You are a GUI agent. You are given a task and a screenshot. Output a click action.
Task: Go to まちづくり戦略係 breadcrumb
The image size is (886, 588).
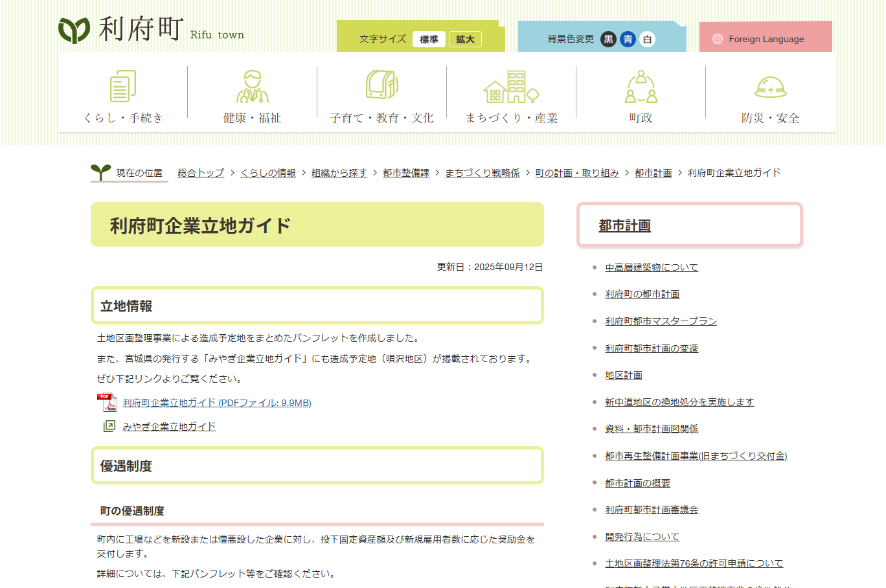tap(483, 173)
